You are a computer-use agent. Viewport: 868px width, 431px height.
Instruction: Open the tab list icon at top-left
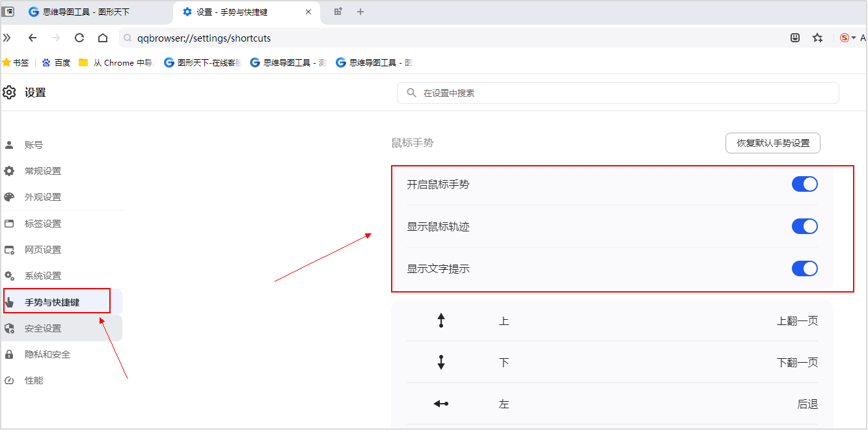coord(8,12)
